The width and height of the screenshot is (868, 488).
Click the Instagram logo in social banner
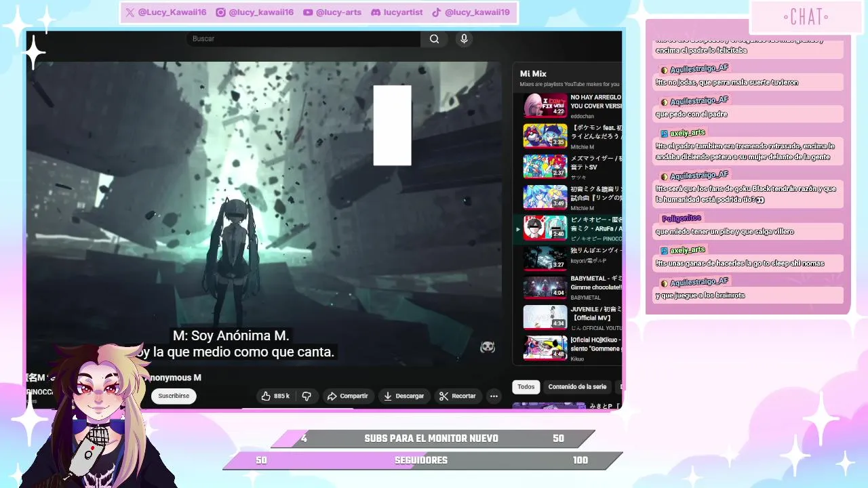(220, 12)
